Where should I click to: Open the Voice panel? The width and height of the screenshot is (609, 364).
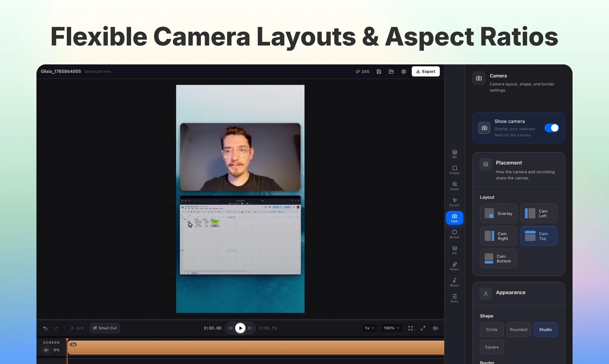coord(454,266)
